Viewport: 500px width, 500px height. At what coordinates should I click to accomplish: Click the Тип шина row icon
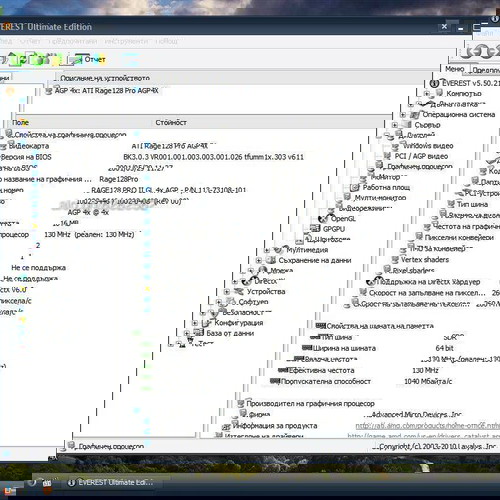pyautogui.click(x=451, y=204)
